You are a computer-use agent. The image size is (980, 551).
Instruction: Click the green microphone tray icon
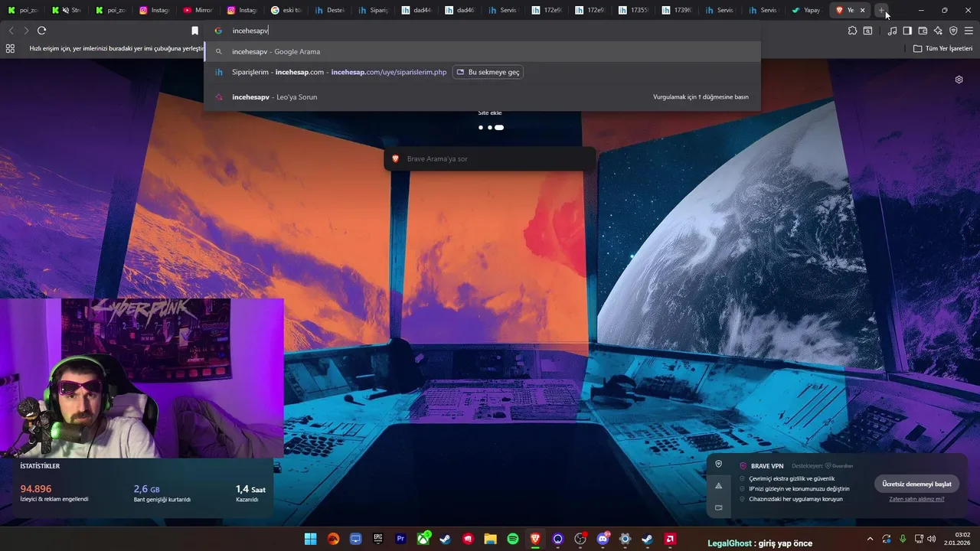pyautogui.click(x=903, y=539)
